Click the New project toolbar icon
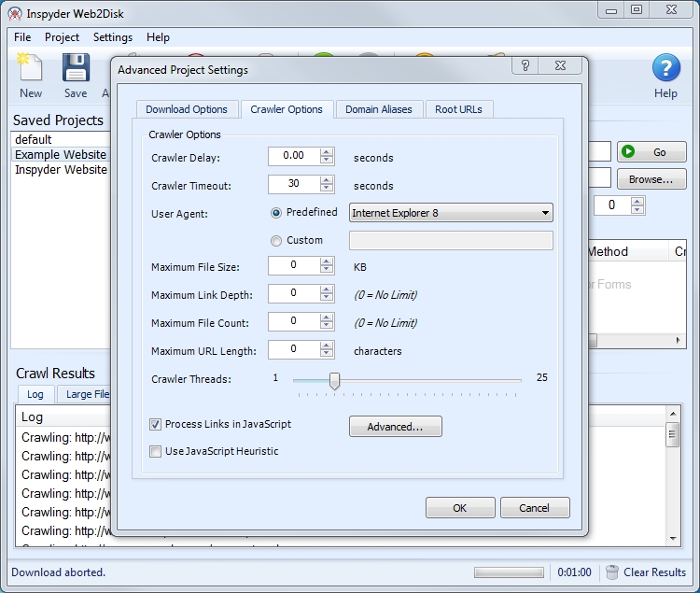The height and width of the screenshot is (593, 700). tap(30, 70)
